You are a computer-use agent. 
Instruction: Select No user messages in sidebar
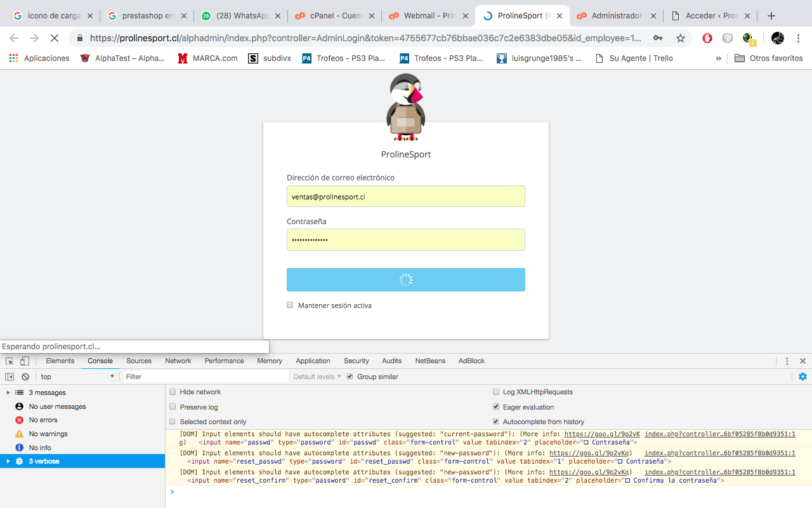[x=82, y=406]
